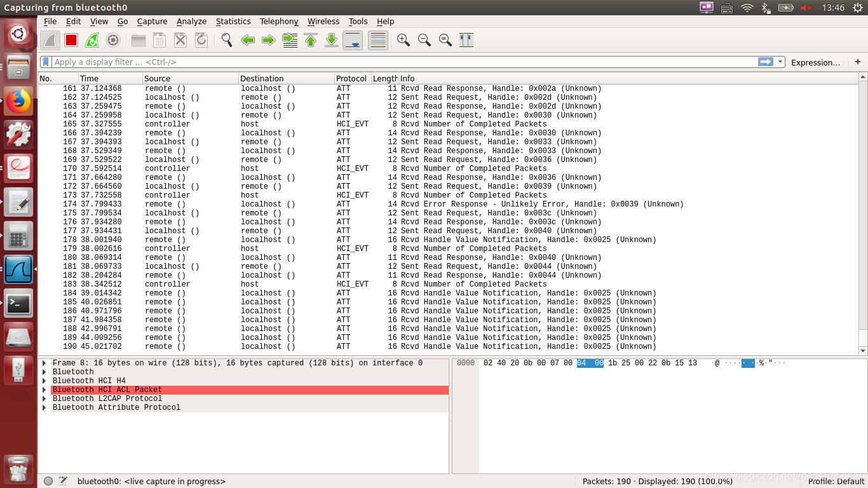The height and width of the screenshot is (488, 868).
Task: Open the Wireless menu
Action: coord(323,21)
